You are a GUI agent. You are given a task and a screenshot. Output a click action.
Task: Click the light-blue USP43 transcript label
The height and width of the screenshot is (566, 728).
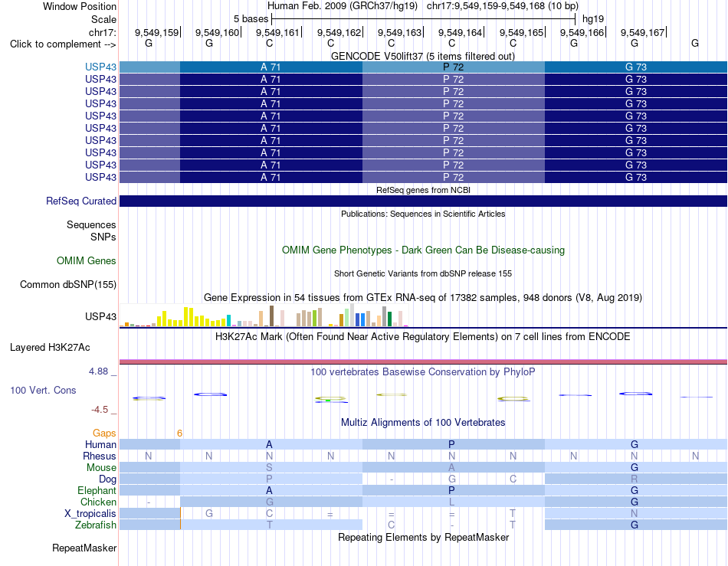(100, 67)
